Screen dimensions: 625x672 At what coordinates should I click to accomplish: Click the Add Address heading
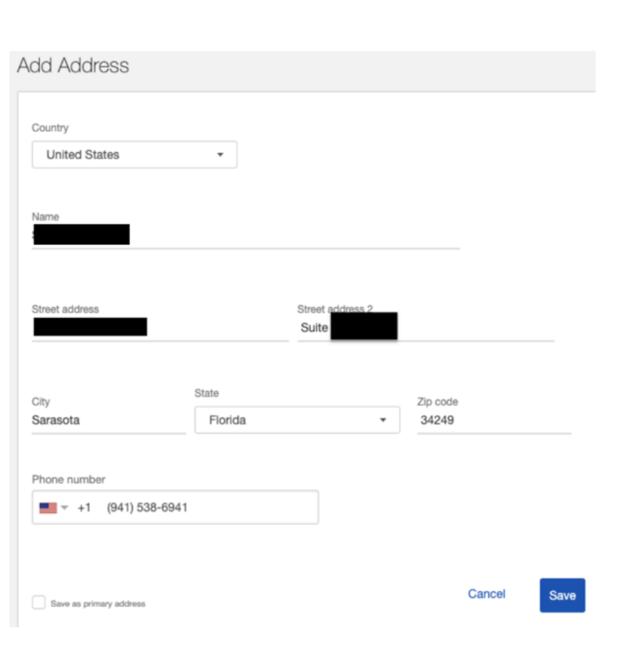click(x=73, y=66)
